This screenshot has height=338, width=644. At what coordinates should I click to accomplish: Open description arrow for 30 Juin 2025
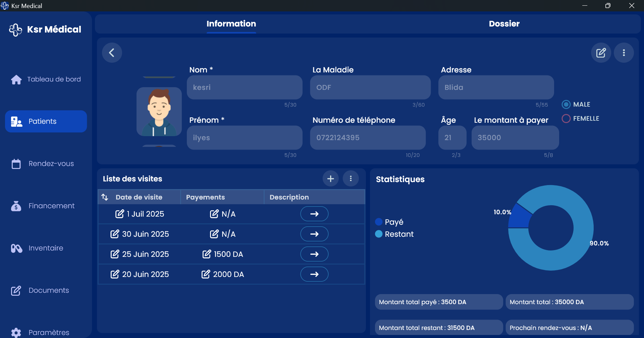click(x=314, y=234)
